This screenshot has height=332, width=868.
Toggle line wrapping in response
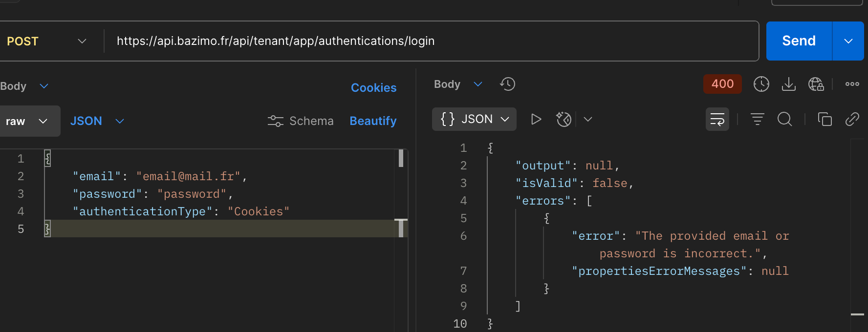coord(717,119)
